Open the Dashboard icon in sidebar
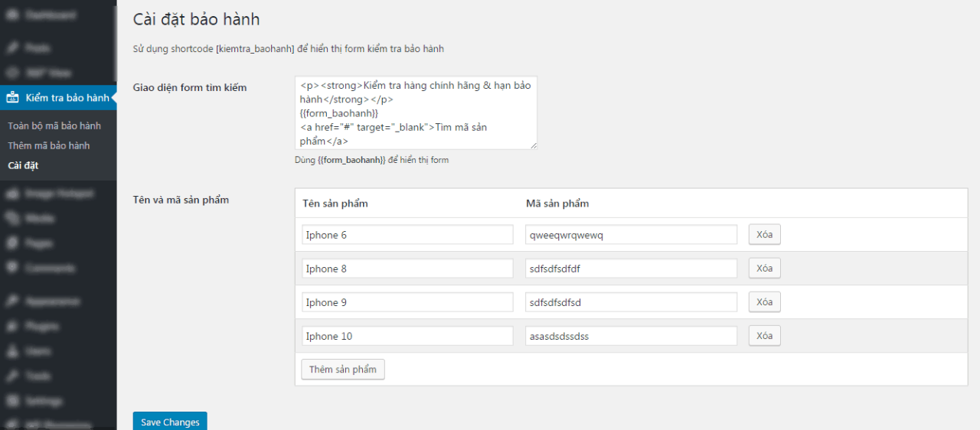 12,15
